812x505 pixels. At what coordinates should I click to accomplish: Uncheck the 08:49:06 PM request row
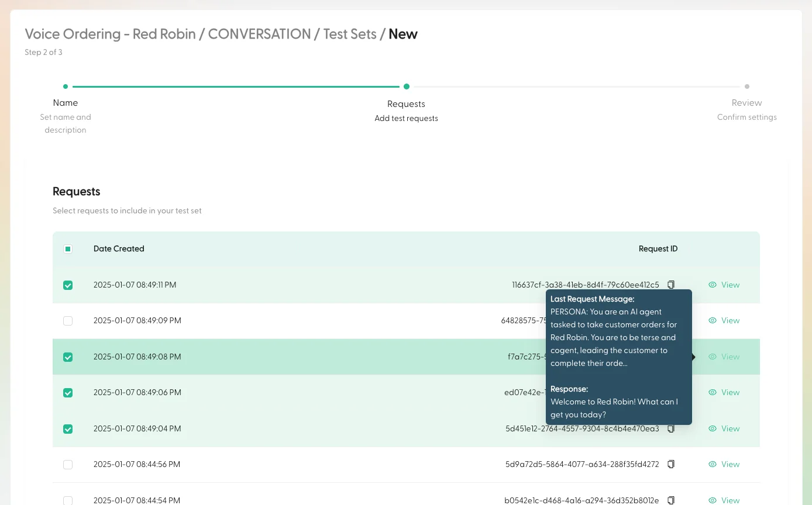pyautogui.click(x=68, y=393)
